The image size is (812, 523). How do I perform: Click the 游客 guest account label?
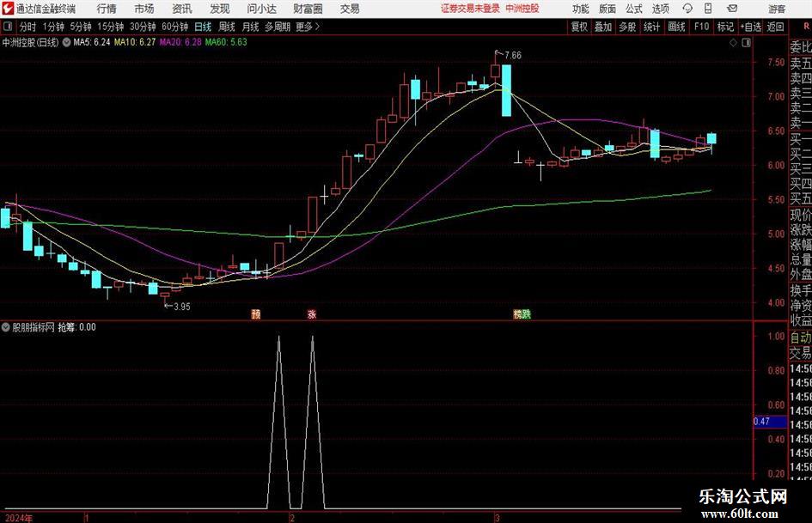776,9
